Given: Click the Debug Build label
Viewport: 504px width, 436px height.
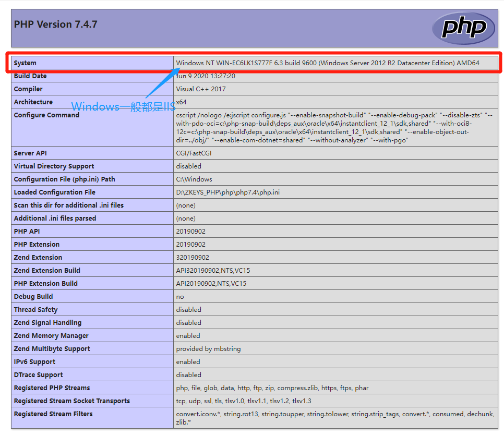Looking at the screenshot, I should pyautogui.click(x=33, y=297).
